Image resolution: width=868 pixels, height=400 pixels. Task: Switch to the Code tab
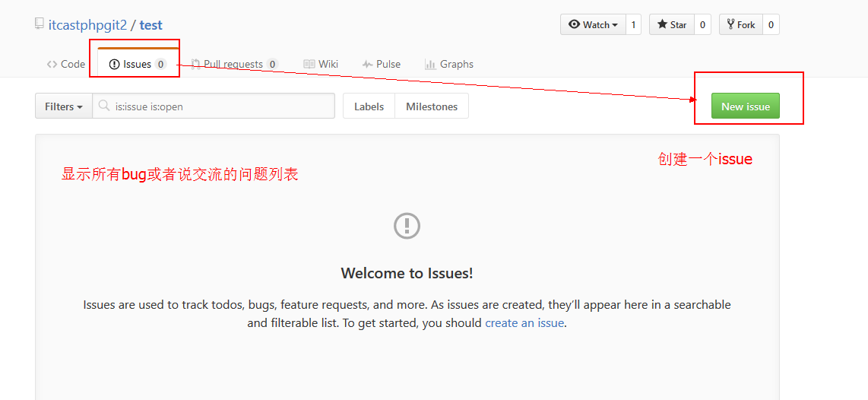(x=66, y=65)
